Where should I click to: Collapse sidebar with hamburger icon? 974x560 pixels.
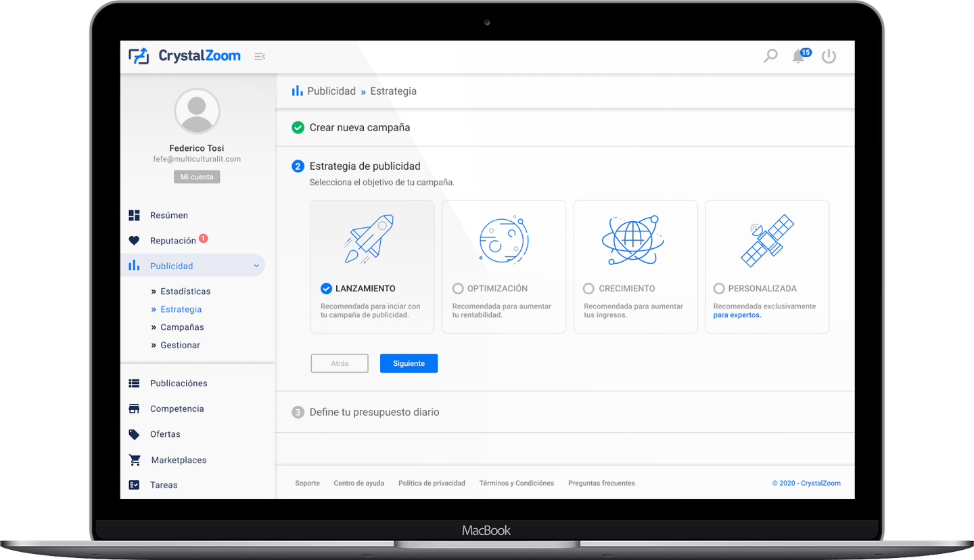pyautogui.click(x=259, y=56)
